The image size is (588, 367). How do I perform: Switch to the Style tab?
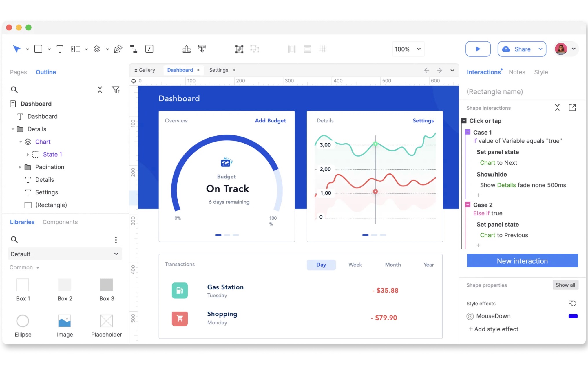pyautogui.click(x=541, y=72)
